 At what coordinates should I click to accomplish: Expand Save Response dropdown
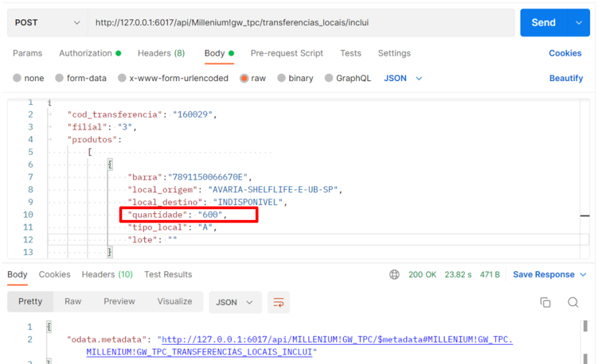pos(583,275)
